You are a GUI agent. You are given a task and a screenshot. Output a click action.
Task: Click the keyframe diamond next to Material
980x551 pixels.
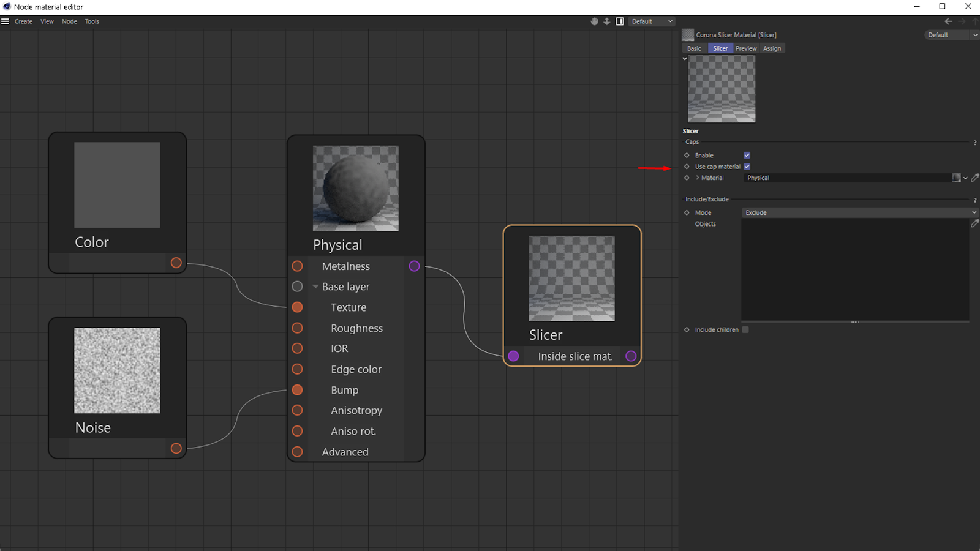point(687,178)
